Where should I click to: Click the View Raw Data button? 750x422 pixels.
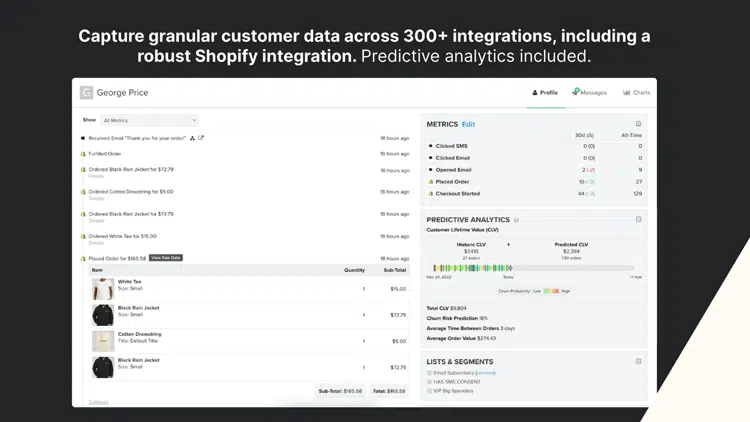tap(165, 258)
